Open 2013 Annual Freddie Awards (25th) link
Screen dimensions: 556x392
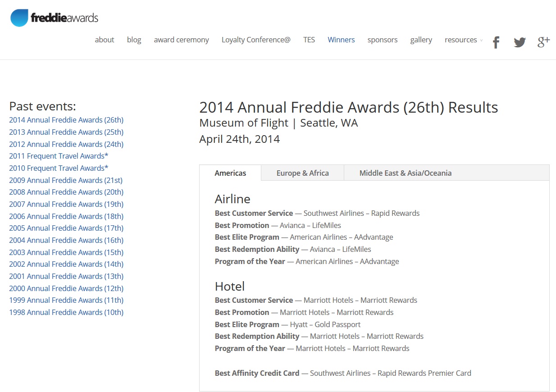click(66, 132)
